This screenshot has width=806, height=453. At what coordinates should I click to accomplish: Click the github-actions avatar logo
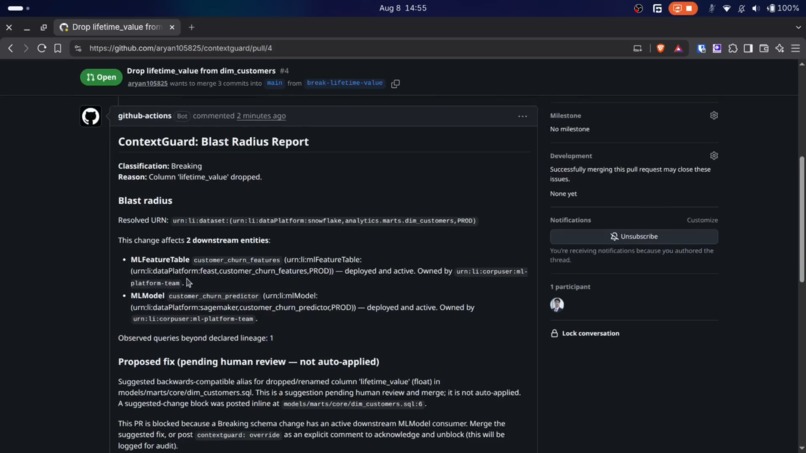point(90,116)
